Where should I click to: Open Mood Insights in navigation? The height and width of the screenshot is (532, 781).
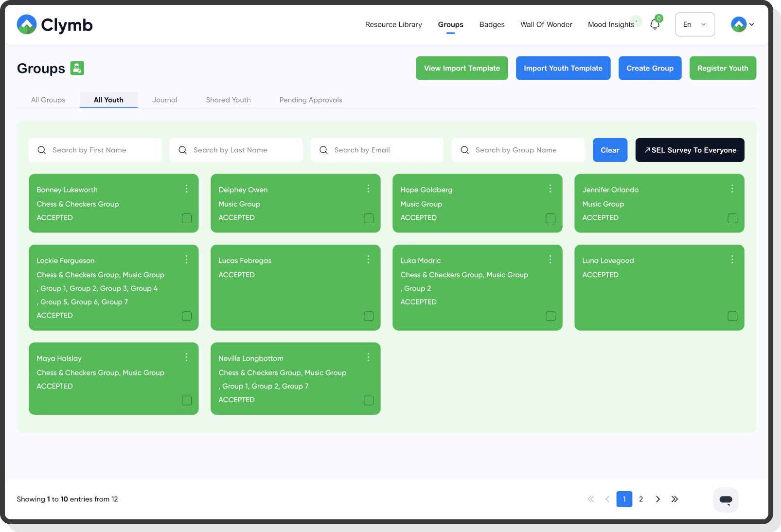[x=611, y=24]
